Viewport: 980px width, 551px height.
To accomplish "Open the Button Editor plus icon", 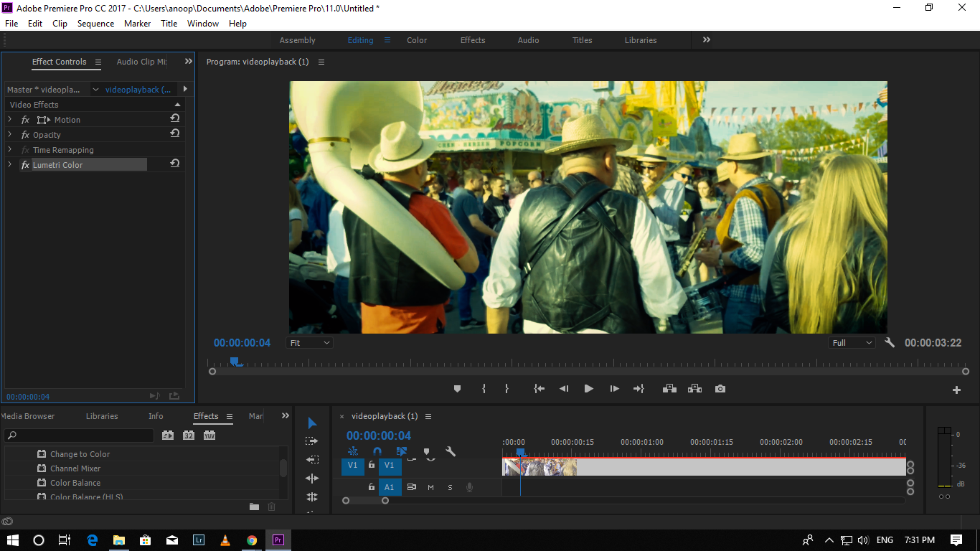I will tap(956, 390).
